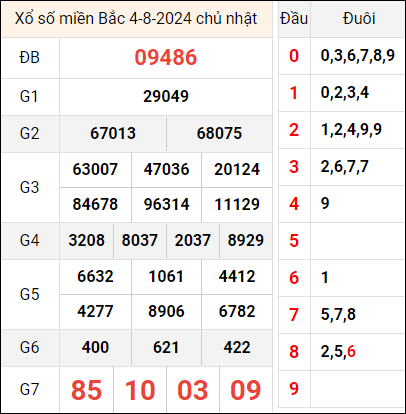The image size is (406, 414).
Task: Click the Đuôi column header
Action: tap(359, 19)
